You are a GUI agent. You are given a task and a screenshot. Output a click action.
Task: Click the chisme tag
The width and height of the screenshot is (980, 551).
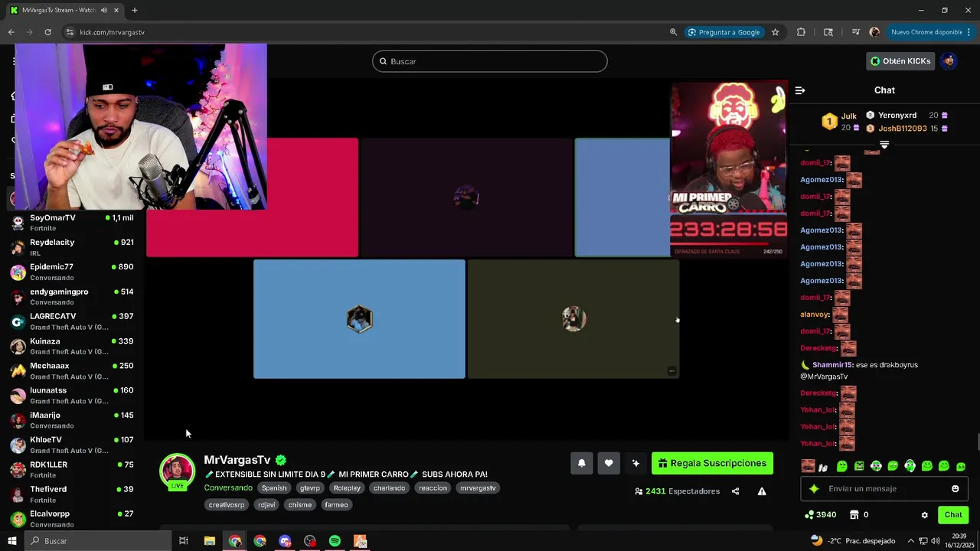click(300, 505)
